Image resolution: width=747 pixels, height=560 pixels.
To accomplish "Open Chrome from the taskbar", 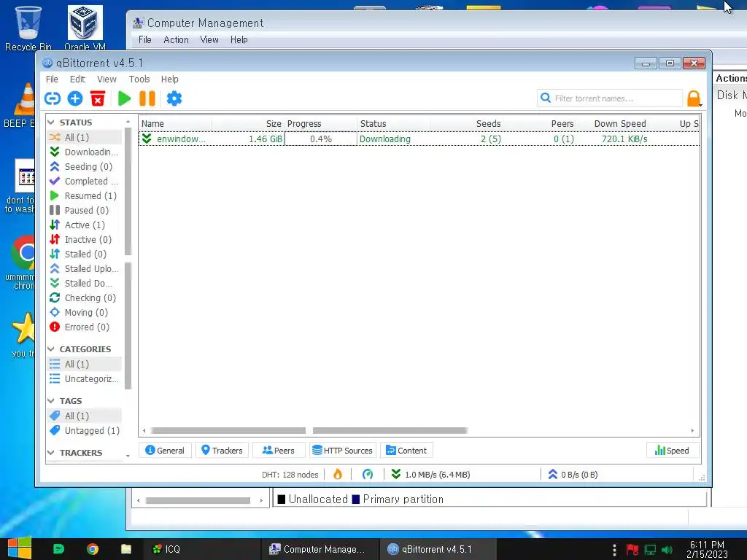I will [93, 549].
